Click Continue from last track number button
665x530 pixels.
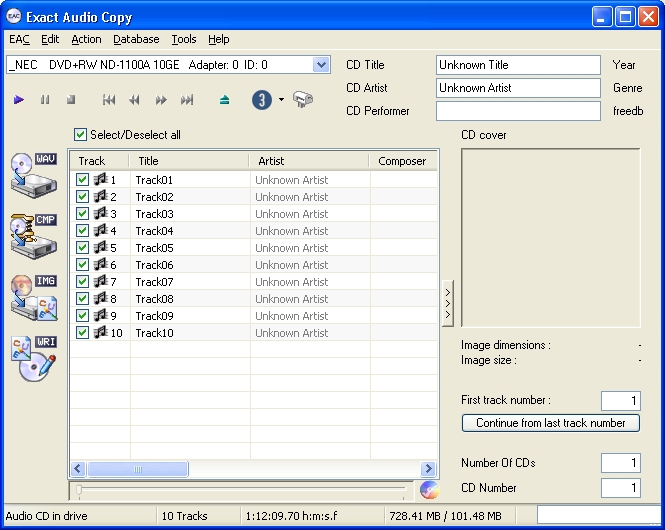[x=551, y=423]
